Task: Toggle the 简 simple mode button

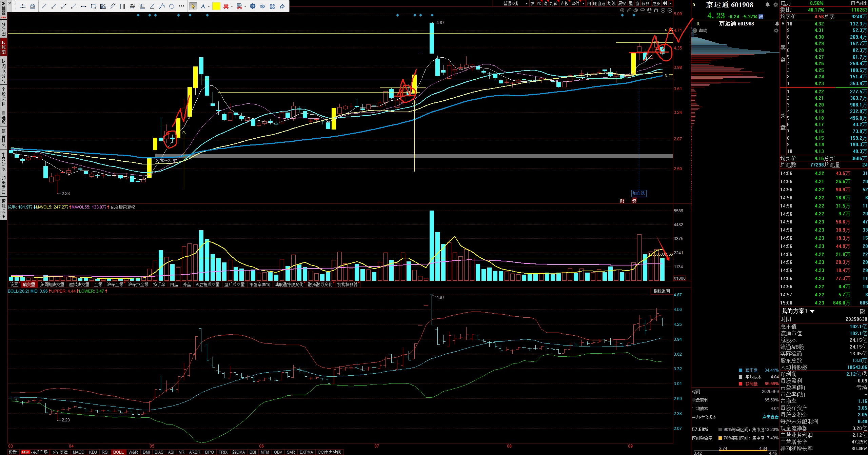Action: tap(545, 3)
